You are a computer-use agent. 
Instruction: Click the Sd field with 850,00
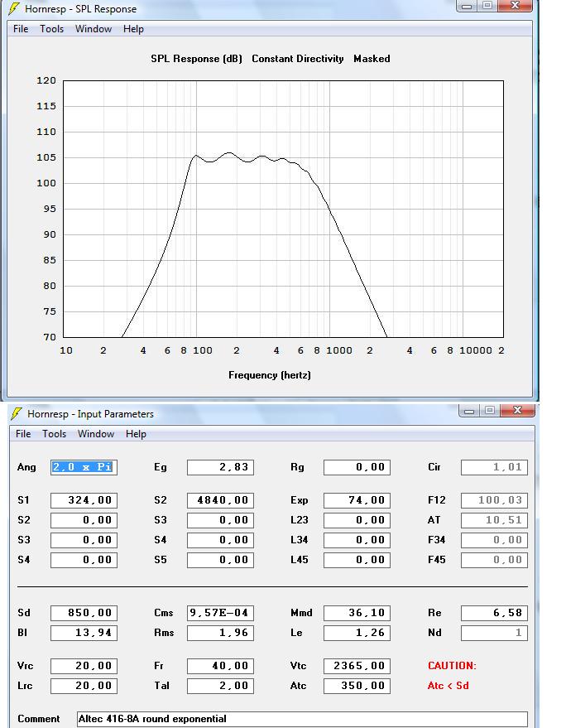[84, 613]
